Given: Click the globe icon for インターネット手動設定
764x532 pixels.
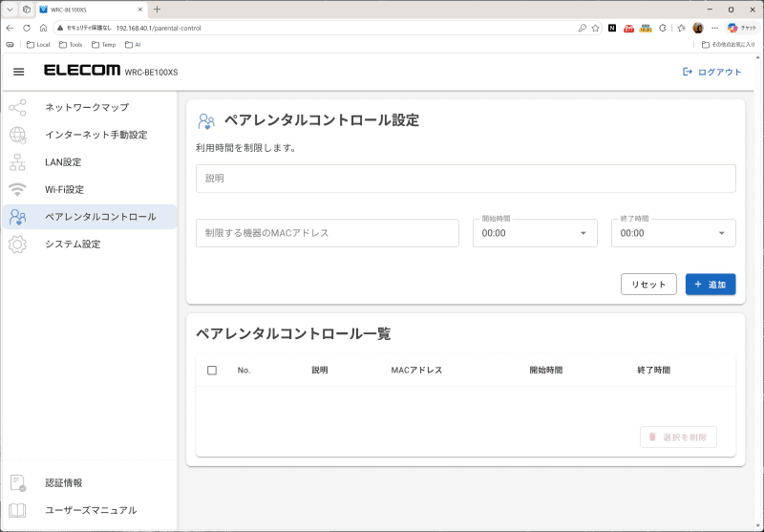Looking at the screenshot, I should click(x=17, y=135).
